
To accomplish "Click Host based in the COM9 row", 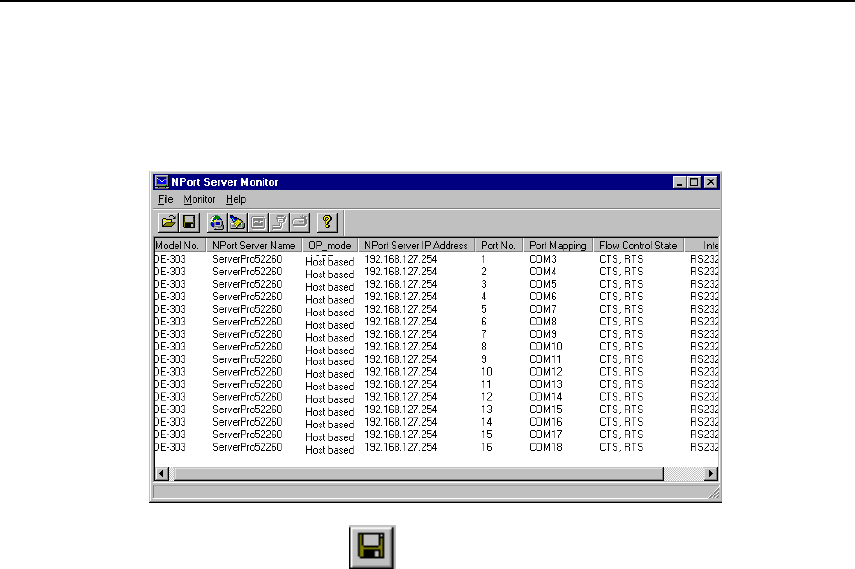I will (x=329, y=338).
